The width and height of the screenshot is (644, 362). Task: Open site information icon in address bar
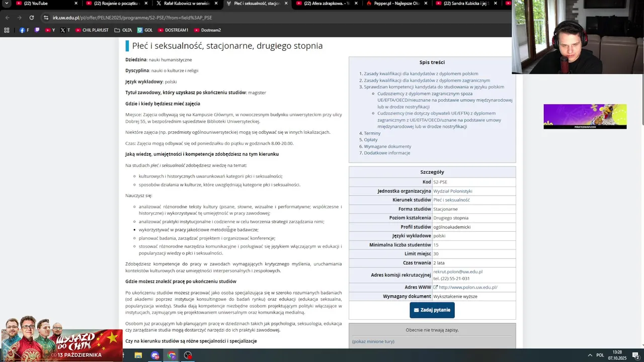[46, 18]
